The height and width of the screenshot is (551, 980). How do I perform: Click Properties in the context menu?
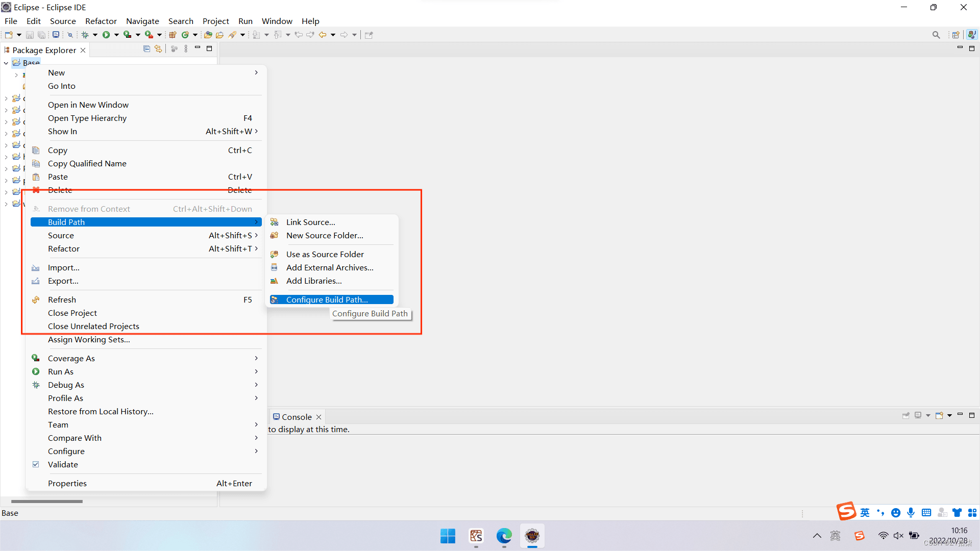point(67,484)
